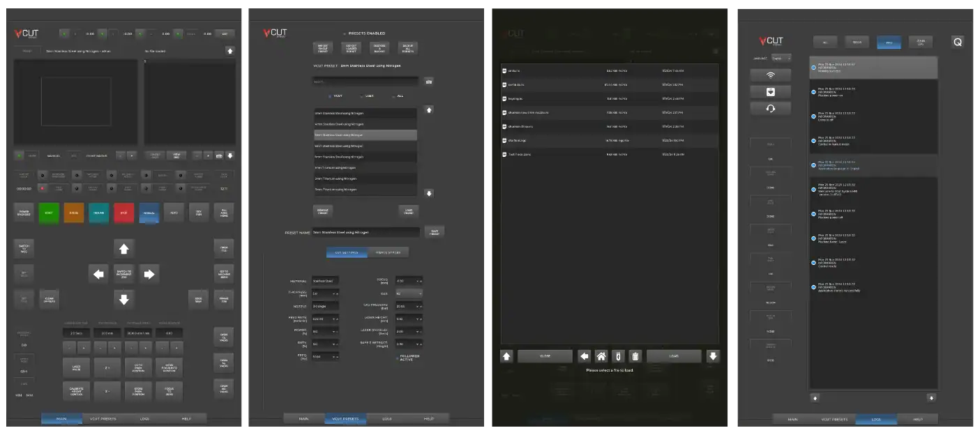Click the download icon in Logs sidebar
This screenshot has height=435, width=980.
(770, 91)
